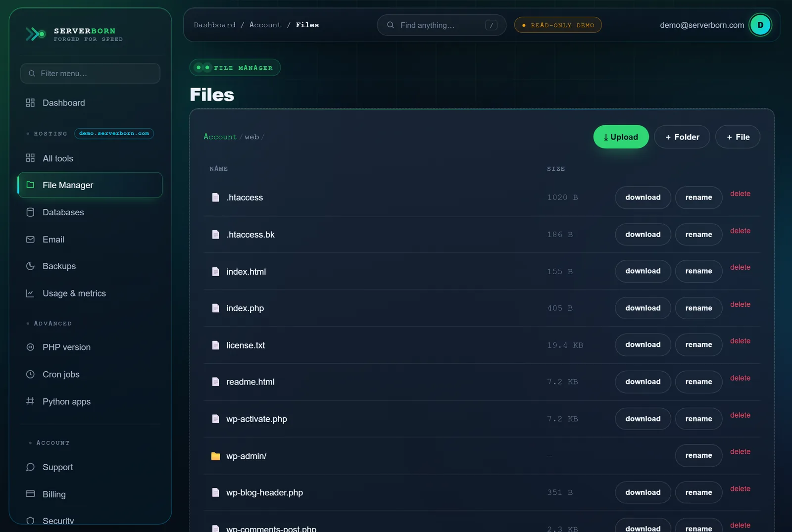Delete the readme.html file
Viewport: 792px width, 532px height.
740,378
